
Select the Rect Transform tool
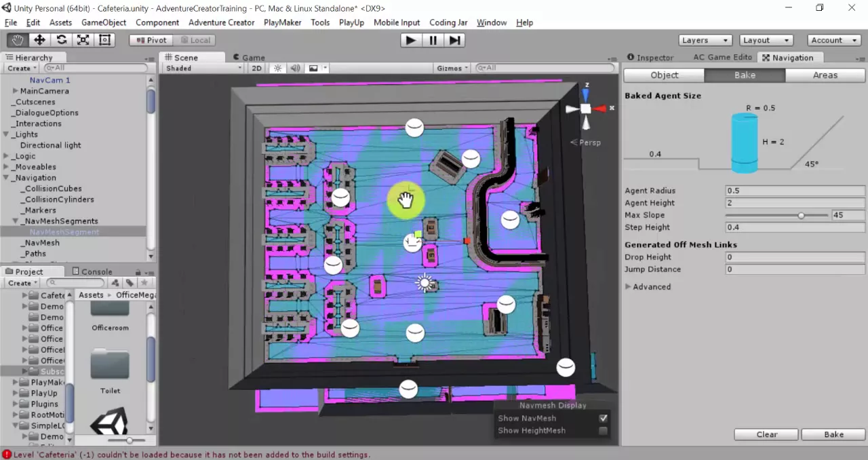pyautogui.click(x=104, y=40)
